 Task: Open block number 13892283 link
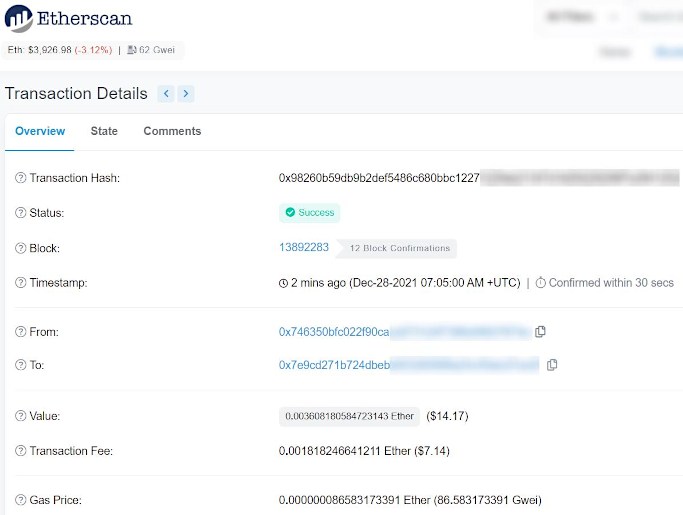pyautogui.click(x=303, y=247)
